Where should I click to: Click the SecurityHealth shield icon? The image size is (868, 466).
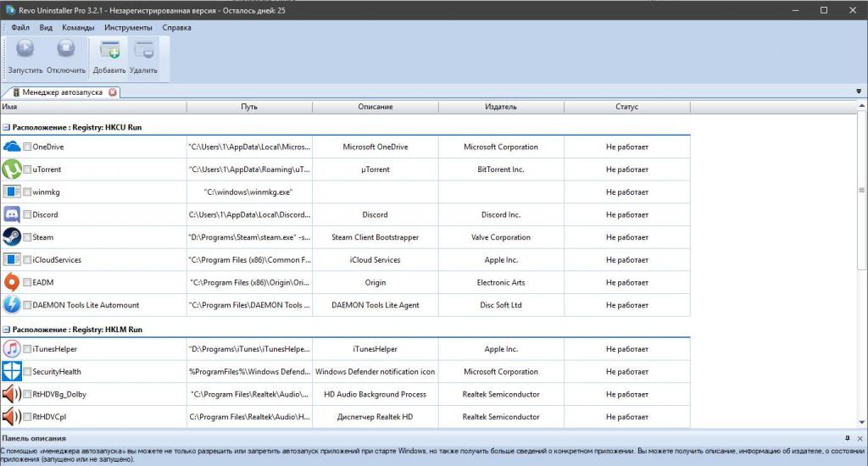(x=12, y=372)
